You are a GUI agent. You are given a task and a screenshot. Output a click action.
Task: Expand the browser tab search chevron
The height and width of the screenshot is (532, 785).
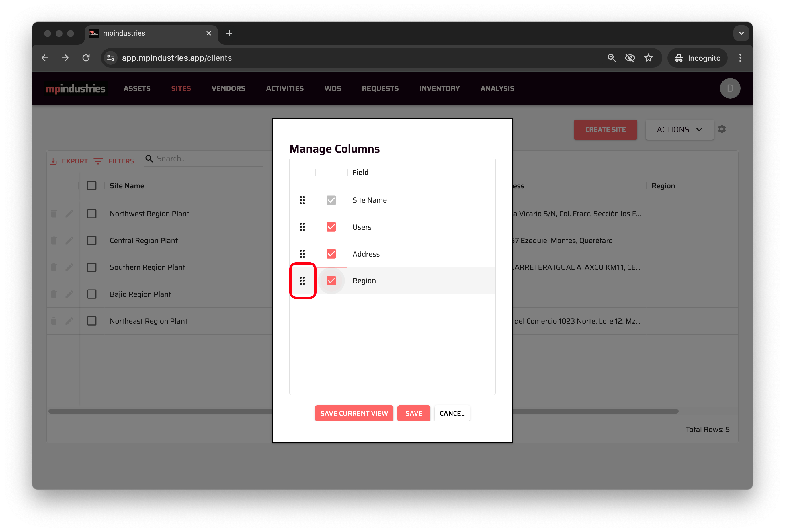pos(741,34)
